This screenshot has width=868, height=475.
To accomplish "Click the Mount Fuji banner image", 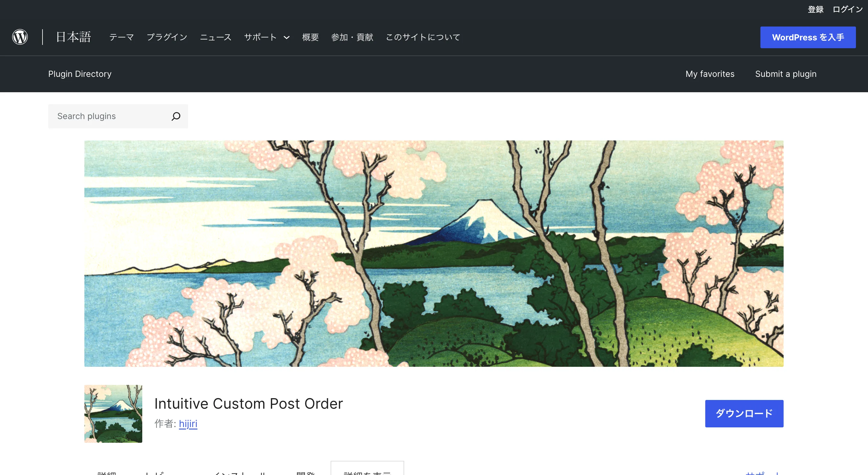I will [434, 253].
